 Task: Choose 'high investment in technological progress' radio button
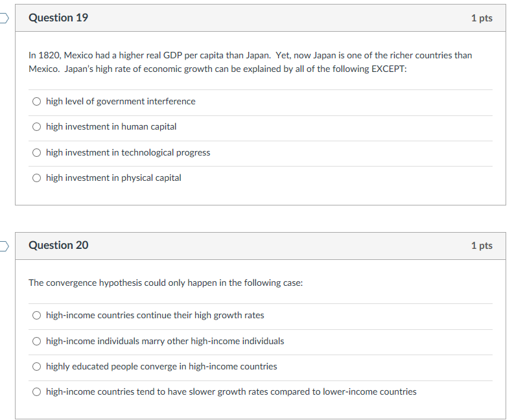pos(36,153)
